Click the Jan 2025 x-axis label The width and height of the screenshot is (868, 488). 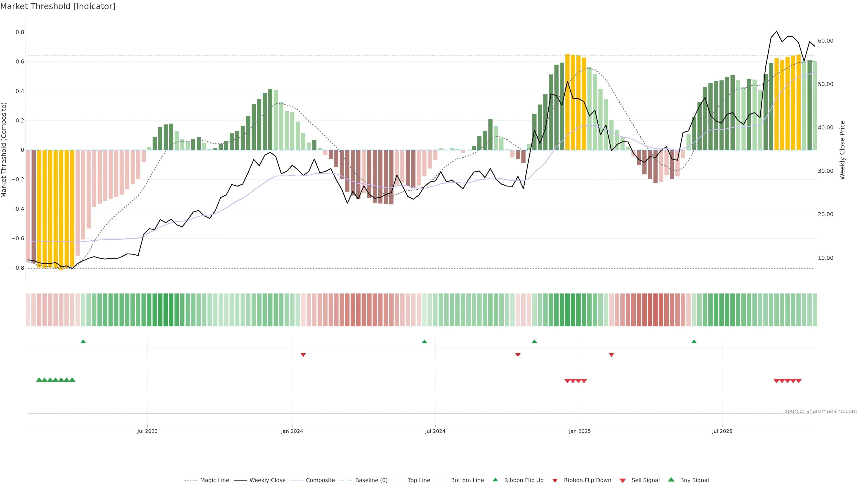[580, 431]
